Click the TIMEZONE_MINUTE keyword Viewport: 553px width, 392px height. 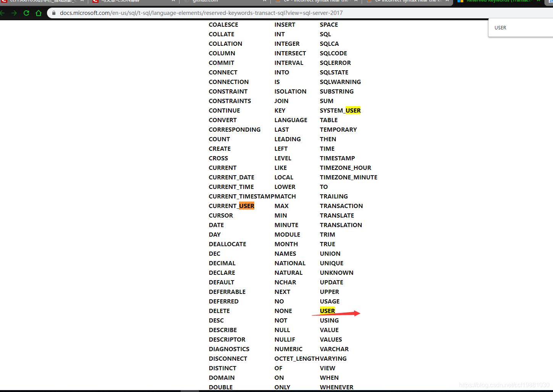point(349,177)
